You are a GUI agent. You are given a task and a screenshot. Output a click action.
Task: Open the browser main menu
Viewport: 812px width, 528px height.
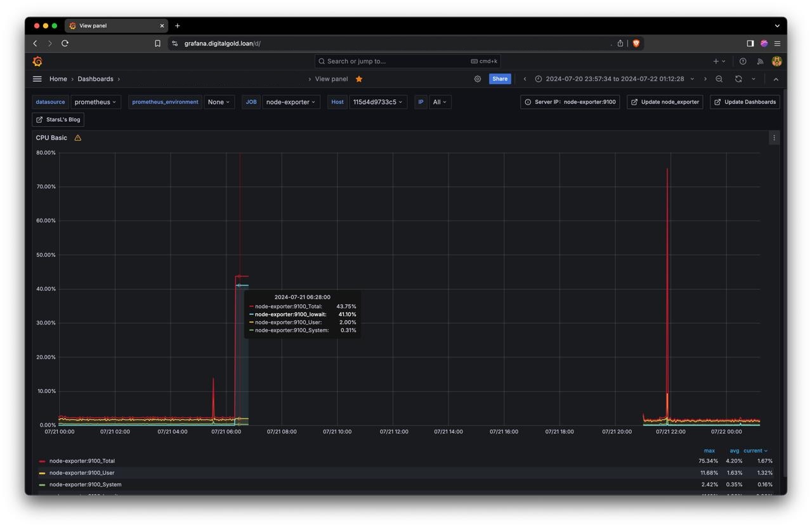777,43
